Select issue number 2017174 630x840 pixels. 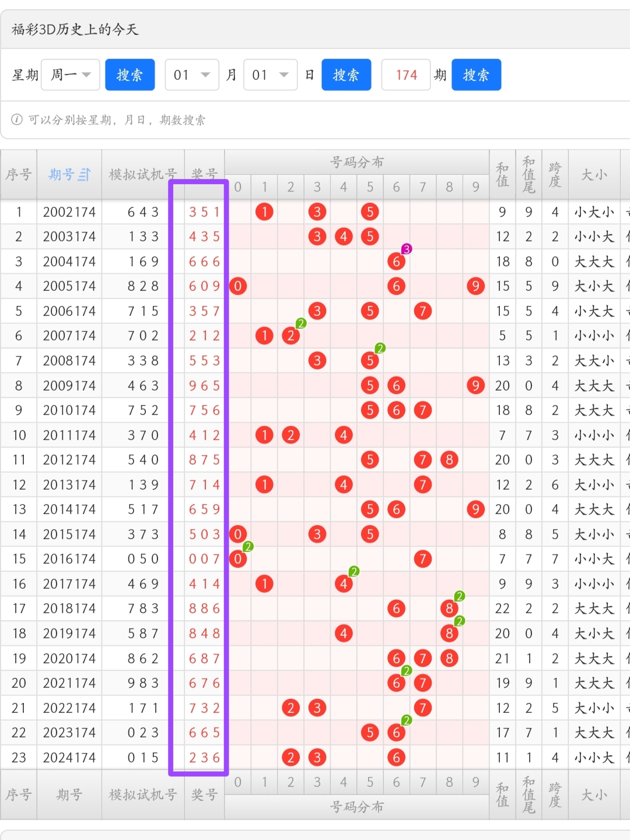69,584
